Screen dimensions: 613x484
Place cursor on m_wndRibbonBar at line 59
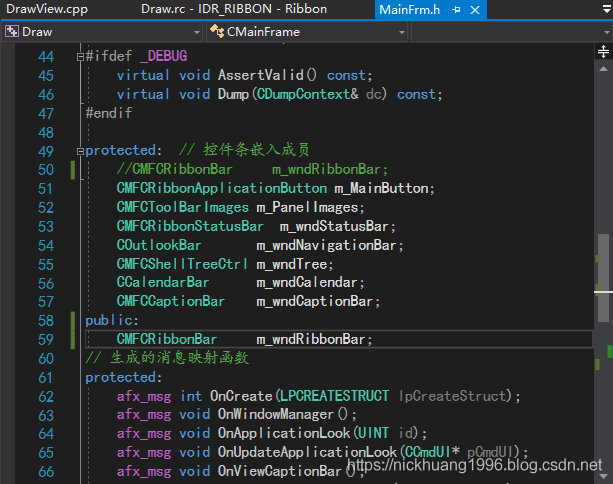[314, 339]
